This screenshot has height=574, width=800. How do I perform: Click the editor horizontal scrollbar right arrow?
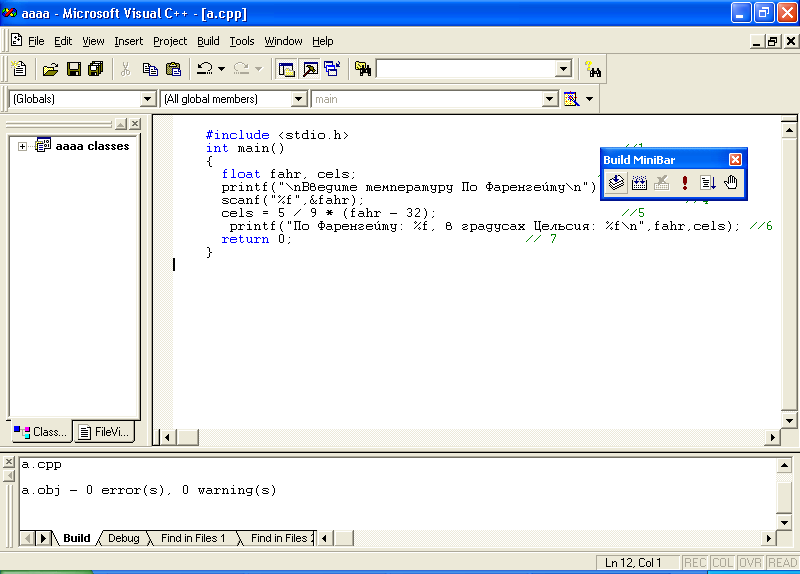pyautogui.click(x=772, y=437)
